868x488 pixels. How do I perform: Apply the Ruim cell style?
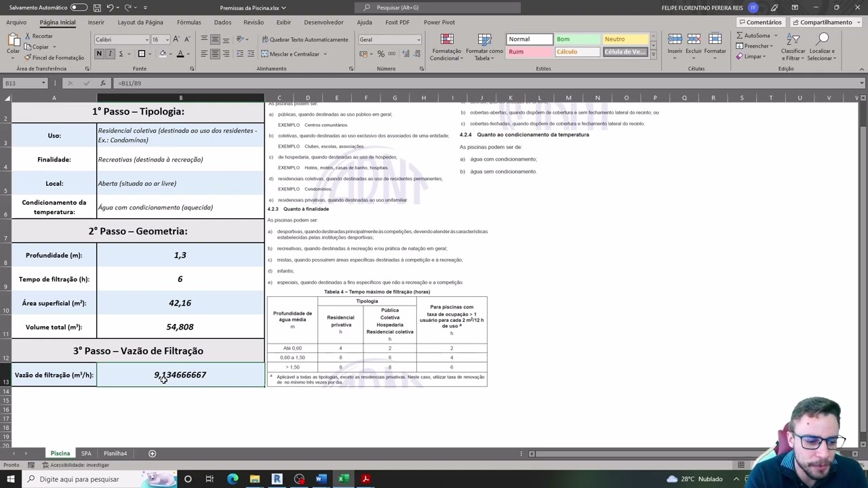529,52
